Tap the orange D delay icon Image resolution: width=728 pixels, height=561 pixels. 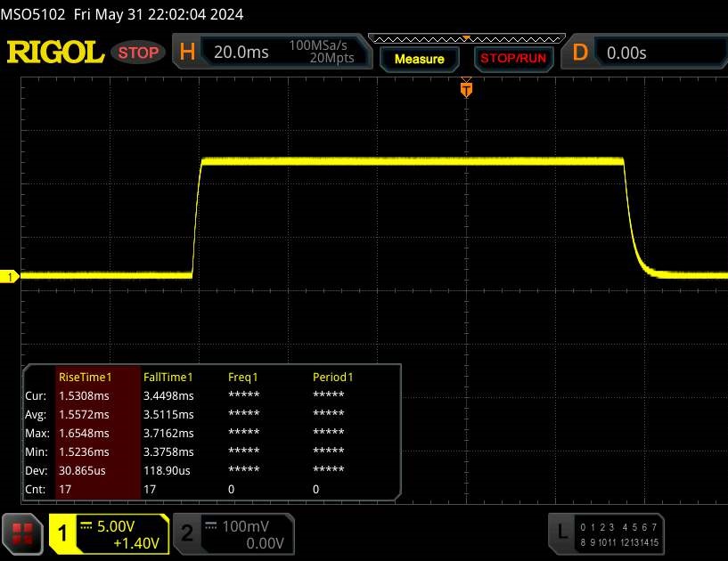(580, 53)
